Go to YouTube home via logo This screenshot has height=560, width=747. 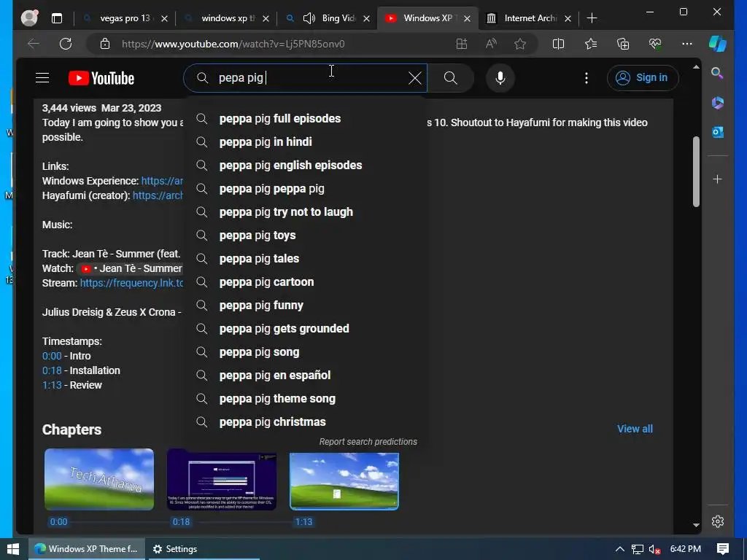101,78
